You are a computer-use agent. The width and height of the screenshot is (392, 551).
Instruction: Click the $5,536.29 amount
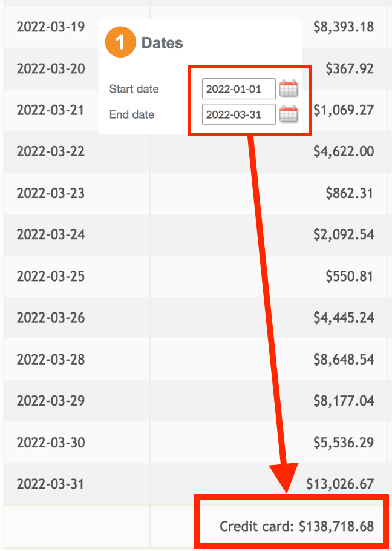tap(344, 443)
